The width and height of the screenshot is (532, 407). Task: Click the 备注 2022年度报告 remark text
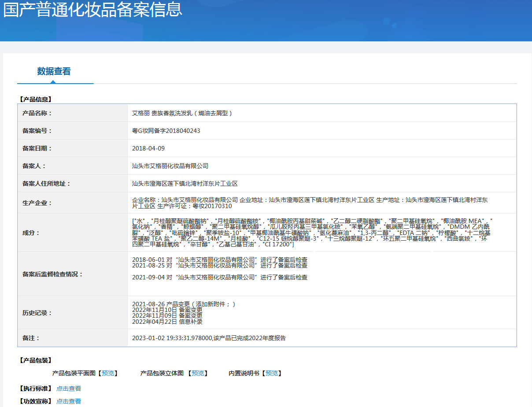coord(209,338)
